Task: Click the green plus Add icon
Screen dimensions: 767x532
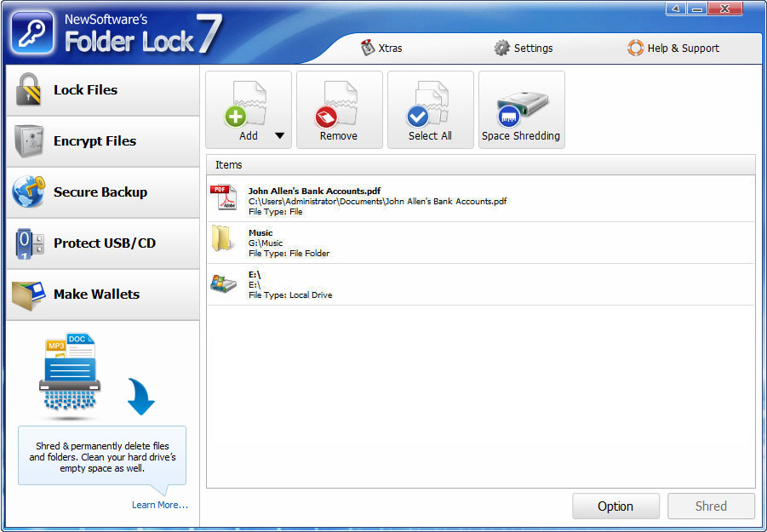Action: click(235, 117)
